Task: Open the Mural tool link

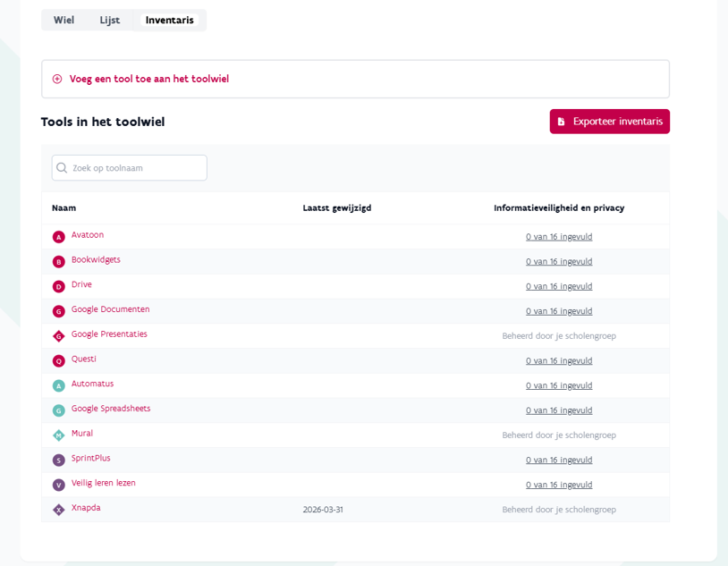Action: point(82,433)
